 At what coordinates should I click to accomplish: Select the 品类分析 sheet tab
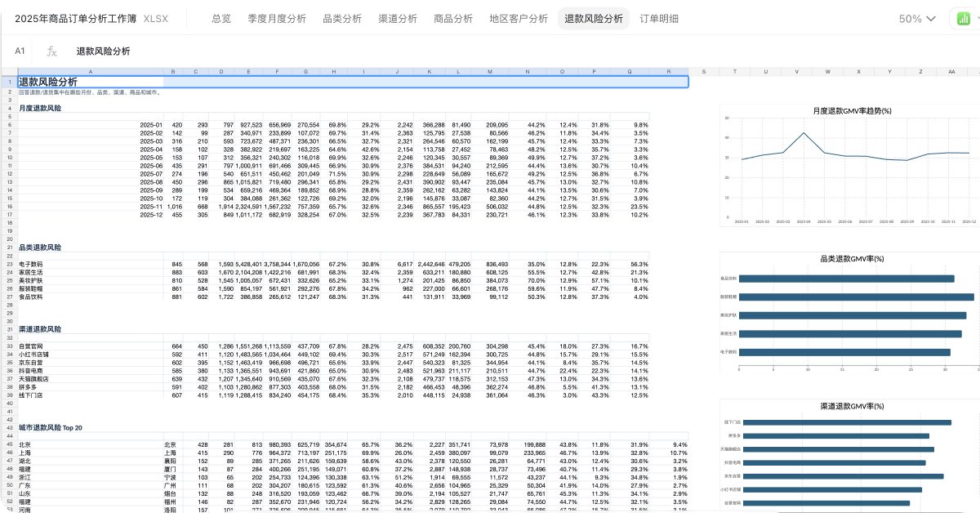(x=342, y=19)
